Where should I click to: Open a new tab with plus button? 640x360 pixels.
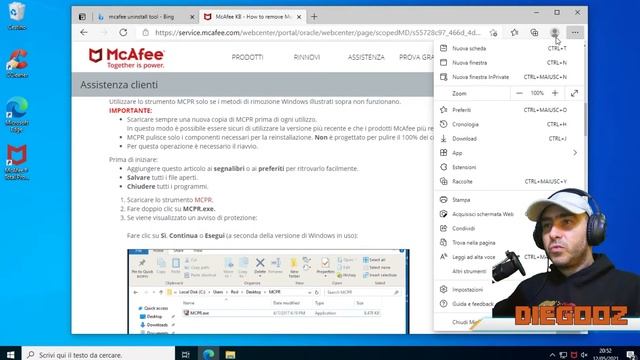tap(314, 17)
